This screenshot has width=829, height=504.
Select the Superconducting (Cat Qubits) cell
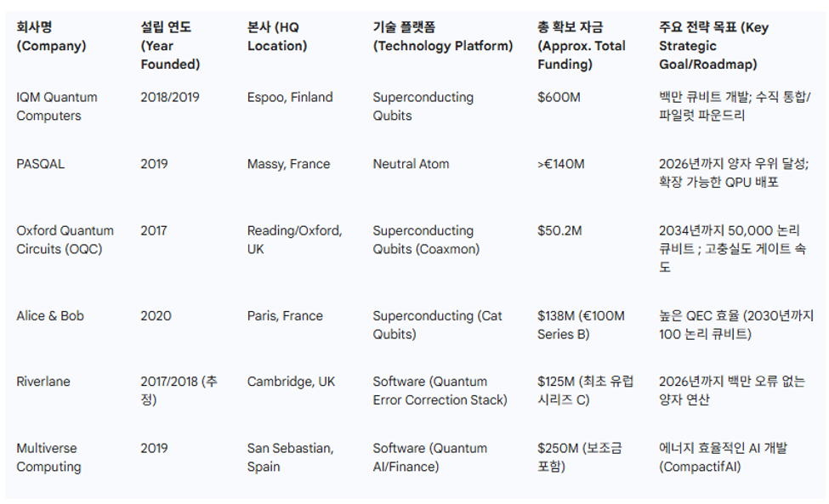437,325
